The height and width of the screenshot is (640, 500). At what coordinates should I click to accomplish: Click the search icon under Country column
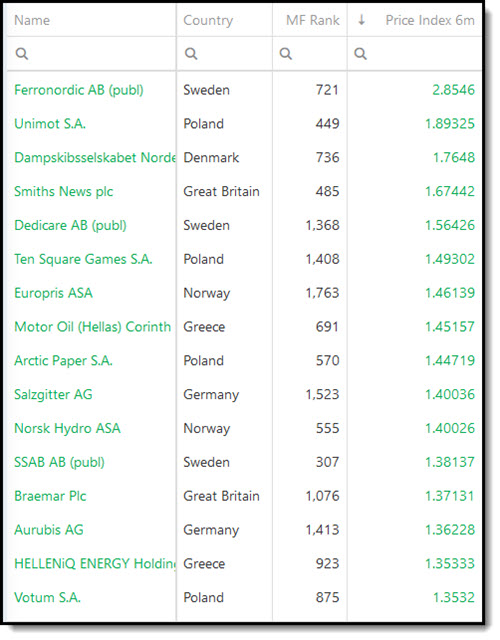pyautogui.click(x=191, y=53)
